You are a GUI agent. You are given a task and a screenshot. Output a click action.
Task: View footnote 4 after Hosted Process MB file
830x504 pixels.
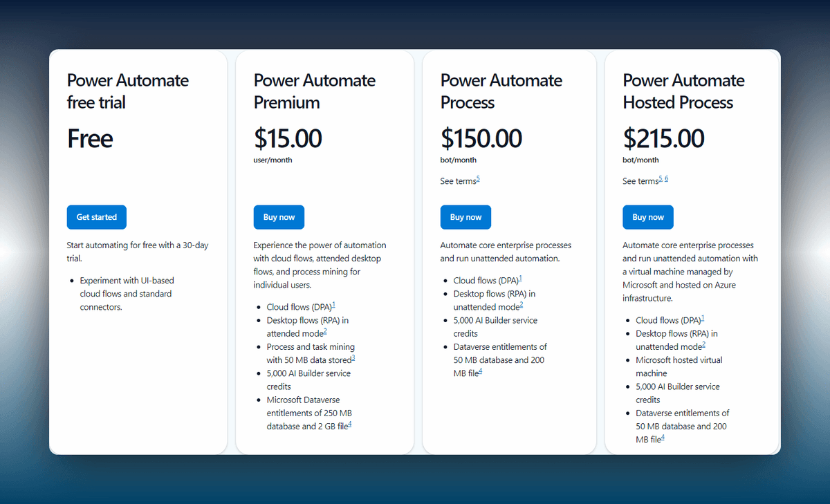(663, 438)
